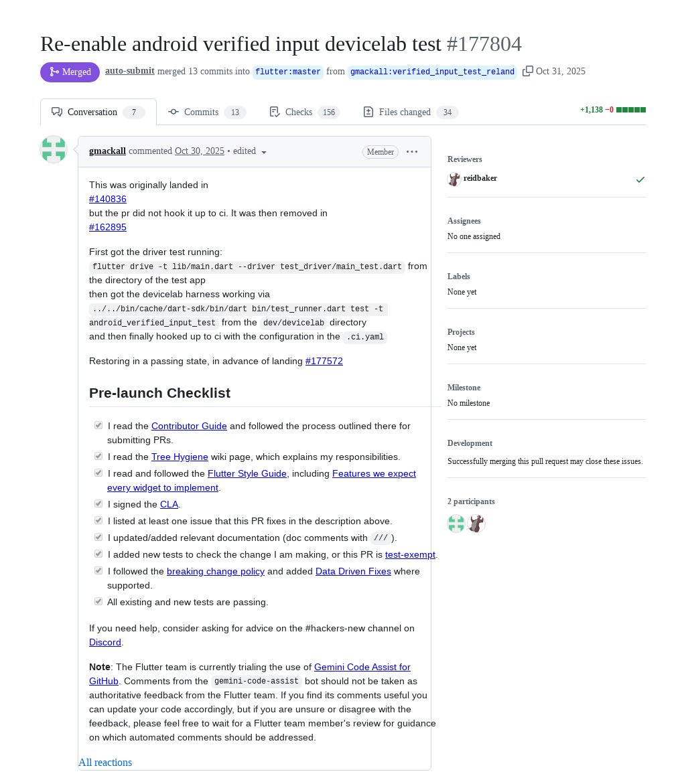This screenshot has height=784, width=686.
Task: Click the green approved checkmark for reidbaker
Action: pyautogui.click(x=640, y=179)
